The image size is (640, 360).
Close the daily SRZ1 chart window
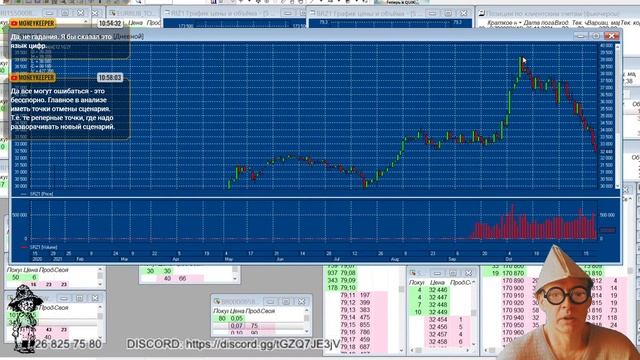pyautogui.click(x=612, y=36)
